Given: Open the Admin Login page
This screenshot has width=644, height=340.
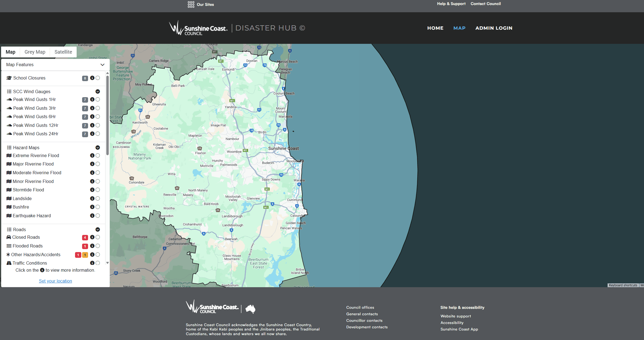Looking at the screenshot, I should pyautogui.click(x=494, y=28).
